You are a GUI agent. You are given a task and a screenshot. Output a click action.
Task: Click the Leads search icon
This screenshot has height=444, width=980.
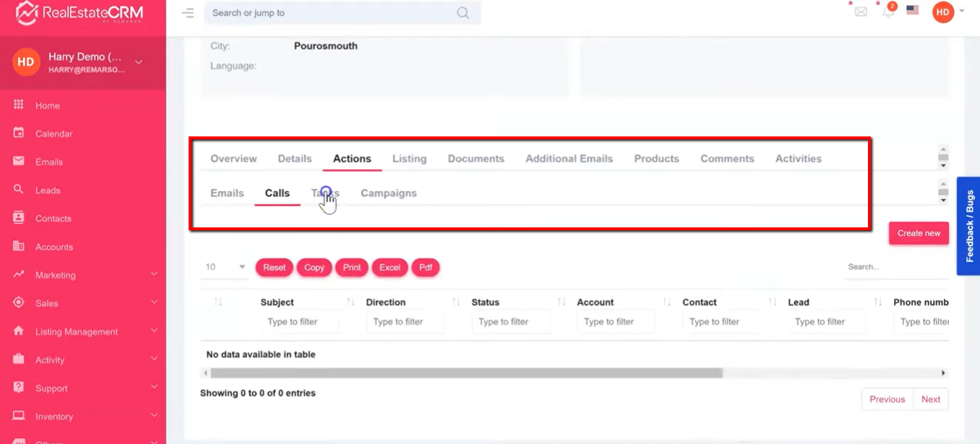[19, 190]
